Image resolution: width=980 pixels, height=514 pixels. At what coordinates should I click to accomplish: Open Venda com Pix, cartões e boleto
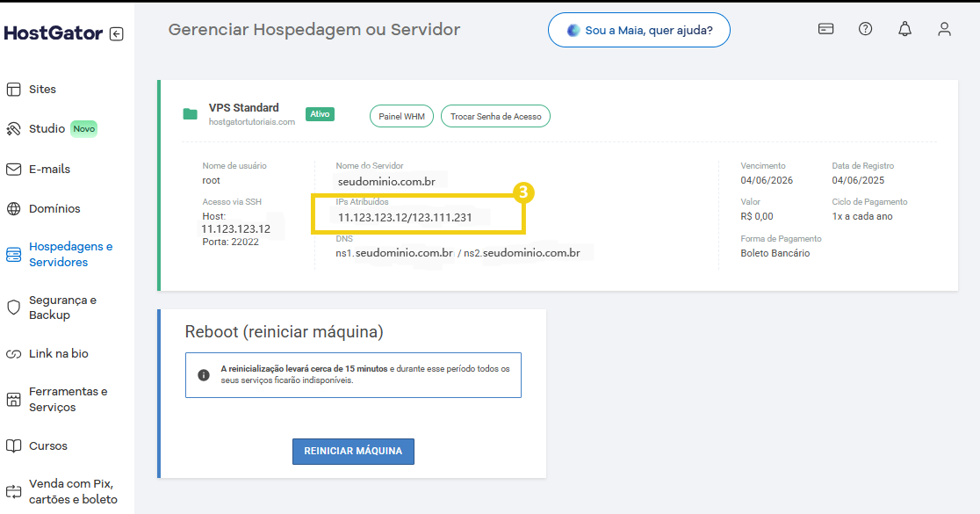tap(73, 491)
